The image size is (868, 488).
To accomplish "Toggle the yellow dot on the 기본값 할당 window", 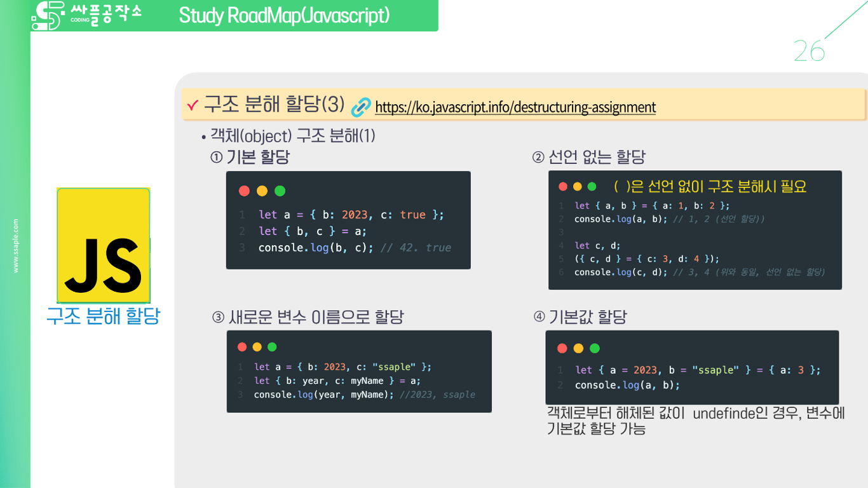I will [x=577, y=348].
